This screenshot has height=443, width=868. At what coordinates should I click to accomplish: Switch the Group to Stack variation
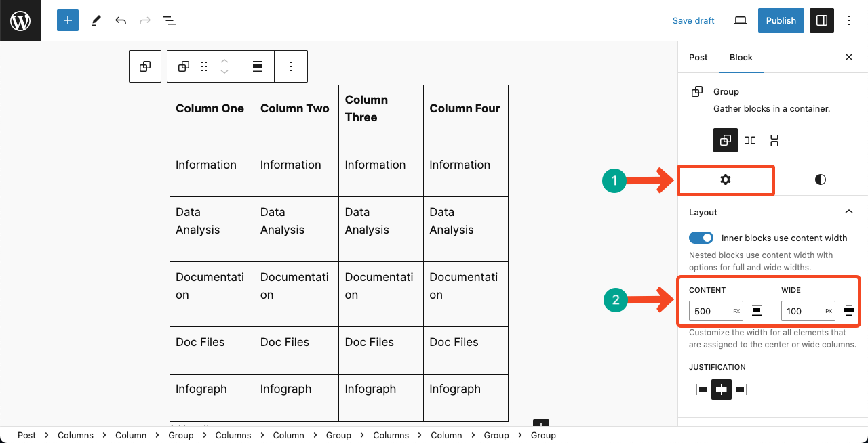(x=774, y=140)
